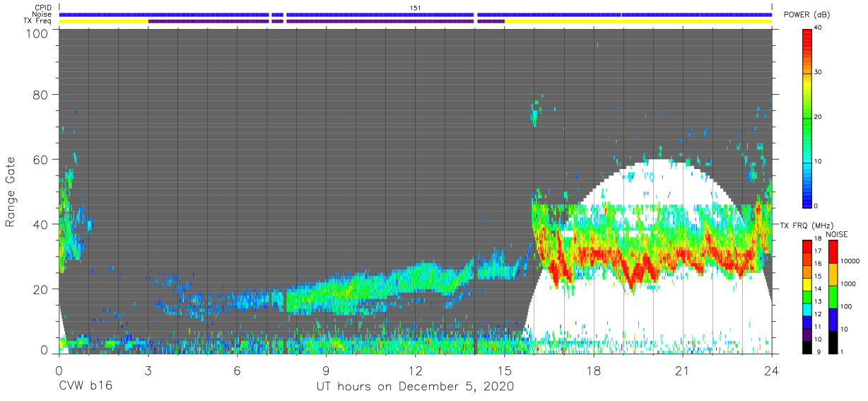Click the '6' hour tick label

237,371
